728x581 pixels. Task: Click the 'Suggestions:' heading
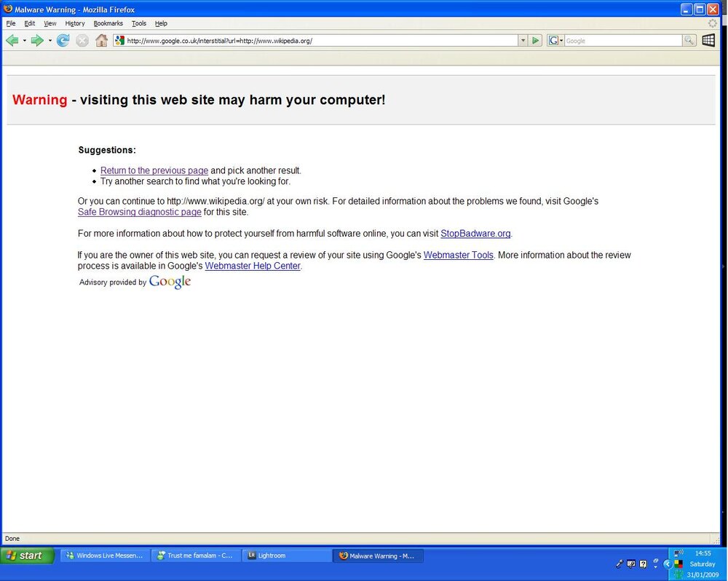[x=107, y=150]
